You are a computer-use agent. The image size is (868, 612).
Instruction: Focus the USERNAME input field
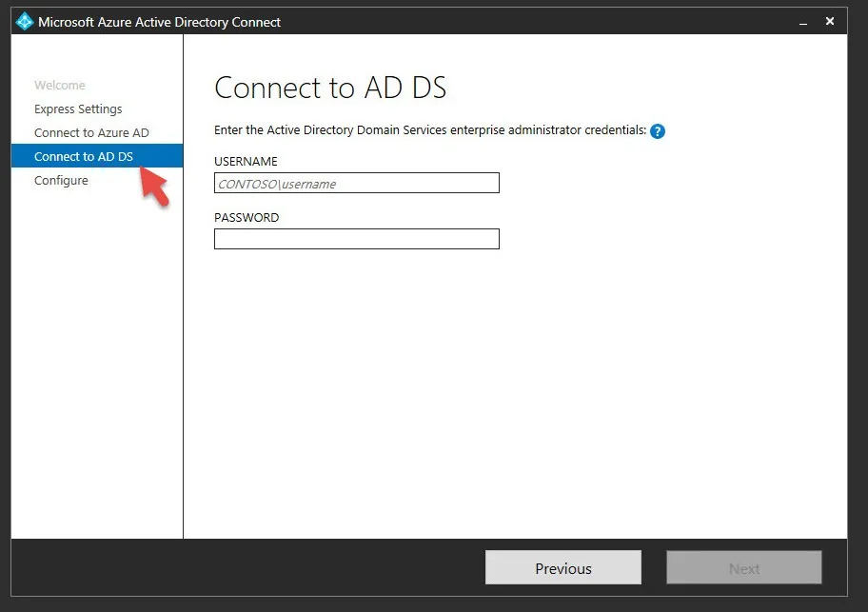click(x=356, y=184)
